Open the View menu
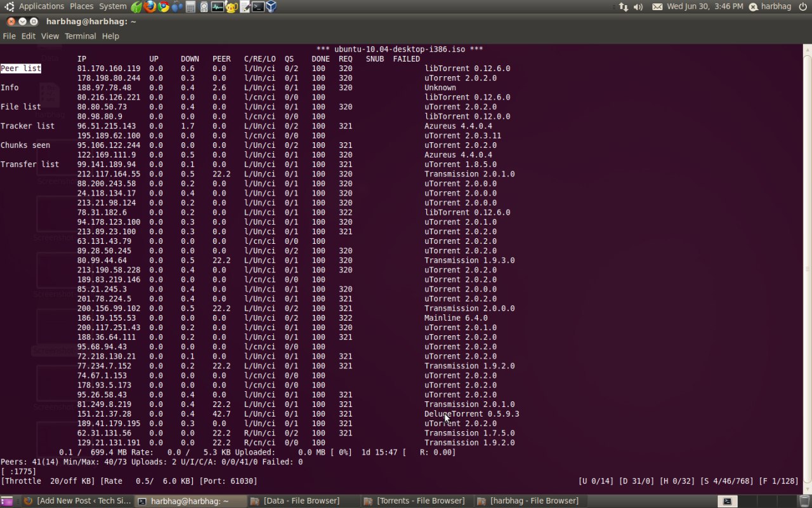Viewport: 812px width, 508px height. [50, 36]
